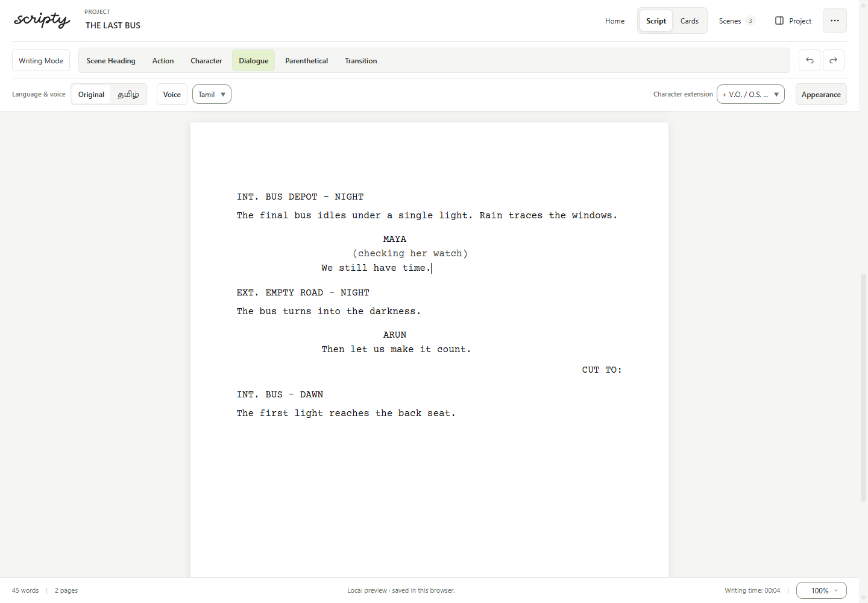Click the line 'The first light reaches the back seat.'
The image size is (868, 603).
[346, 413]
